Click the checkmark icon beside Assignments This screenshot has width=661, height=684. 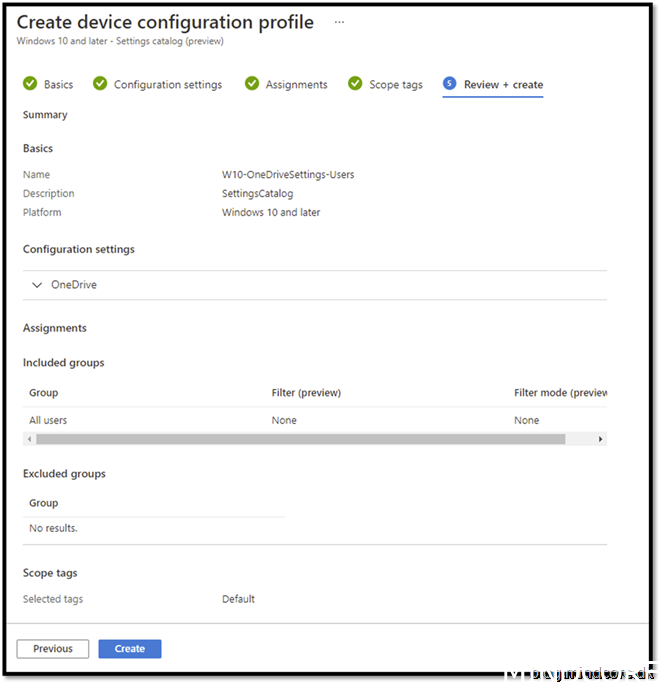point(252,84)
